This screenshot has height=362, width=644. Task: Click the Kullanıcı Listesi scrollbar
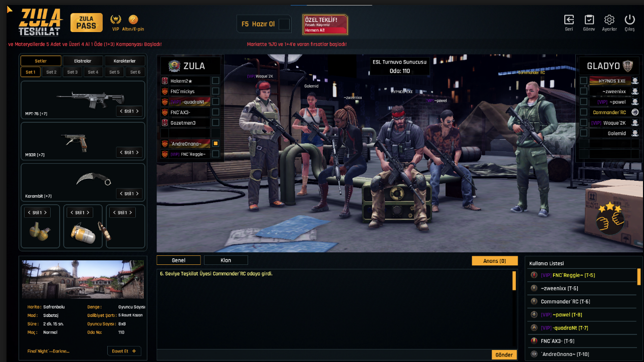pyautogui.click(x=639, y=276)
